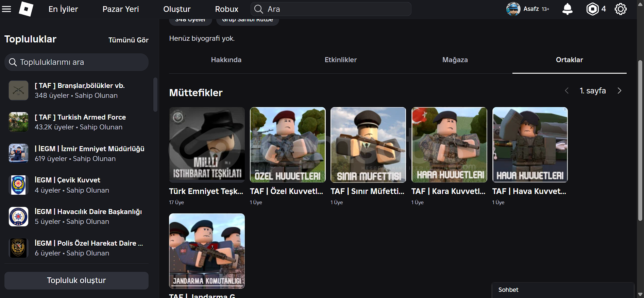Open the Havacılık Daire Başkanlığı community icon
644x298 pixels.
pyautogui.click(x=18, y=216)
